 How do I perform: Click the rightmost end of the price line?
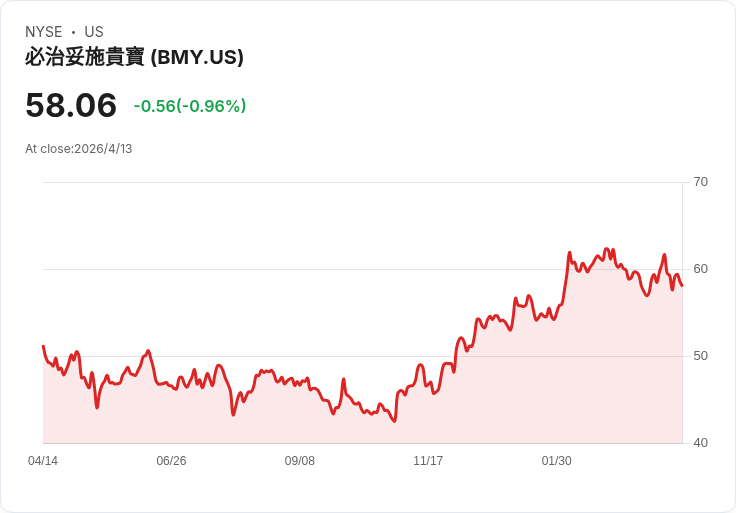click(x=682, y=285)
